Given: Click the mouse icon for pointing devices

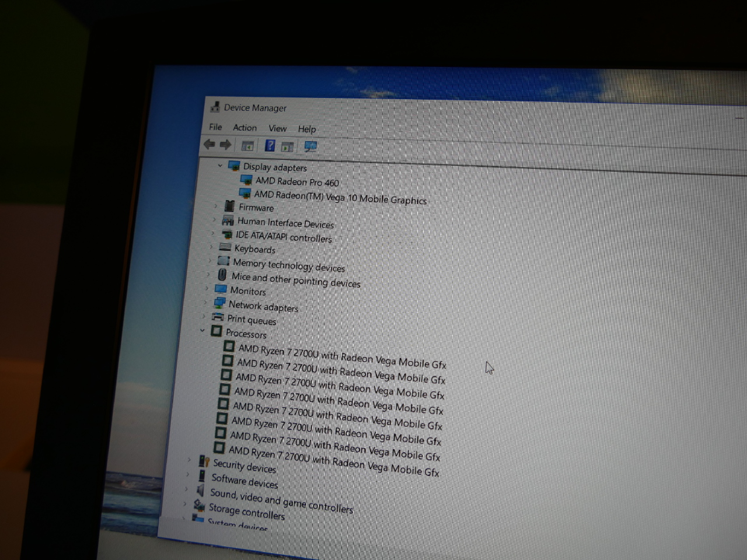Looking at the screenshot, I should [x=222, y=274].
